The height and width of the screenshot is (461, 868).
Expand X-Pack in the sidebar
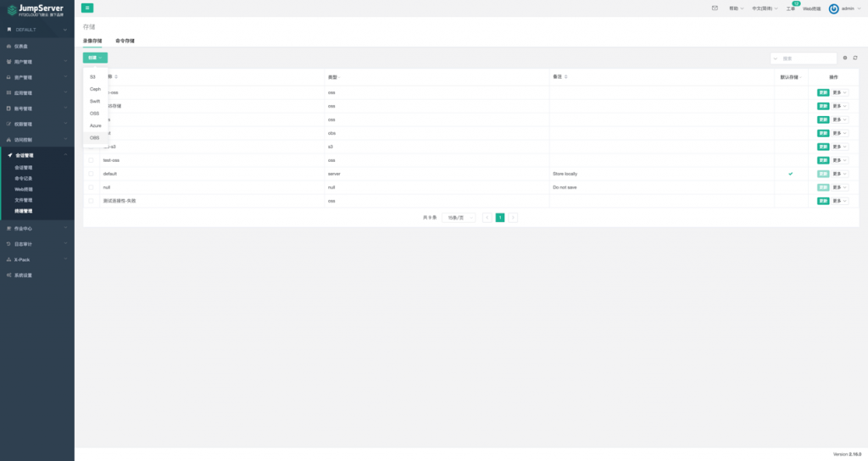point(37,259)
